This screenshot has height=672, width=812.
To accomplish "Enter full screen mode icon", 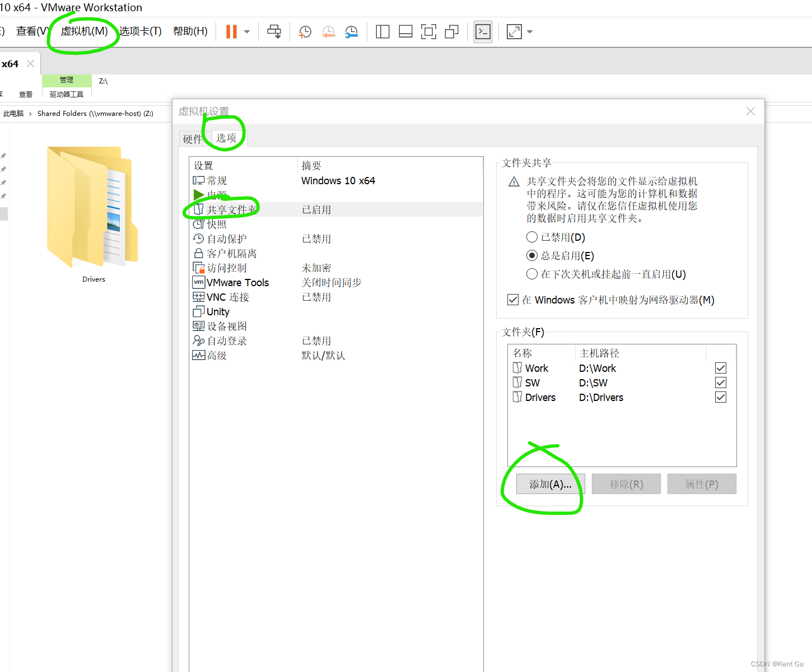I will pos(428,31).
